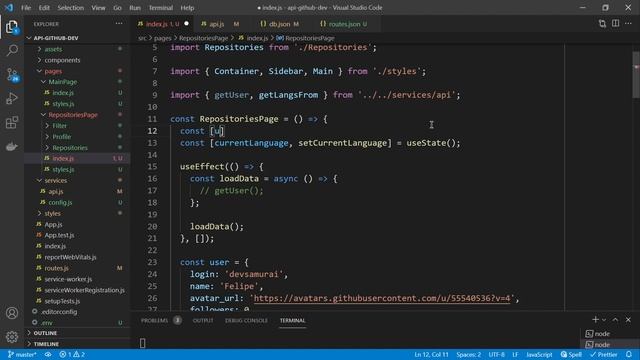Viewport: 640px width, 360px height.
Task: Click the JavaScript language mode item
Action: 539,354
